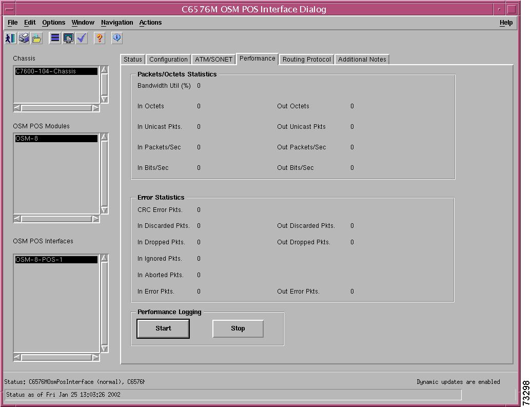This screenshot has width=532, height=407.
Task: Click left arrow of Interfaces horizontal scrollbar
Action: click(x=17, y=357)
